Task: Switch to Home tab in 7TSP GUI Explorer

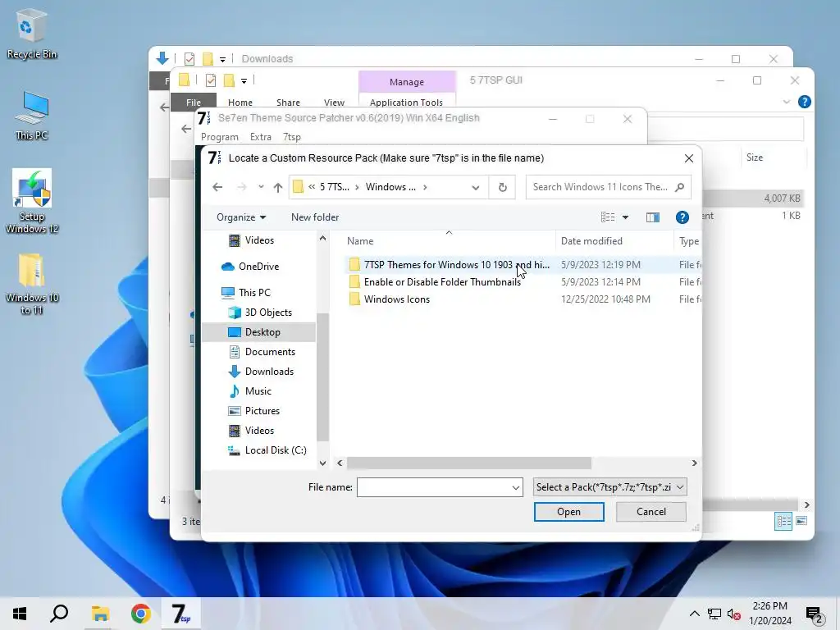Action: click(240, 103)
